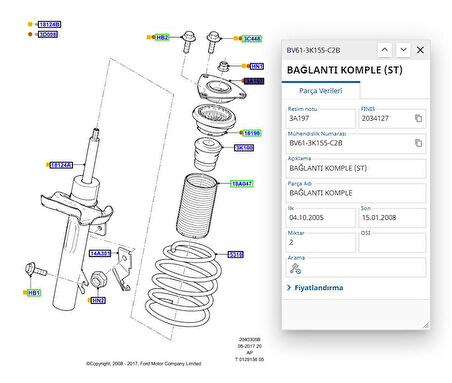
Task: Click the Açıklama field
Action: tap(356, 168)
